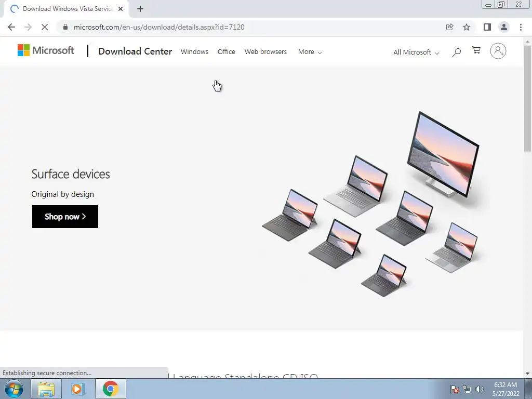Open the shopping cart icon
This screenshot has height=399, width=532.
pyautogui.click(x=476, y=50)
